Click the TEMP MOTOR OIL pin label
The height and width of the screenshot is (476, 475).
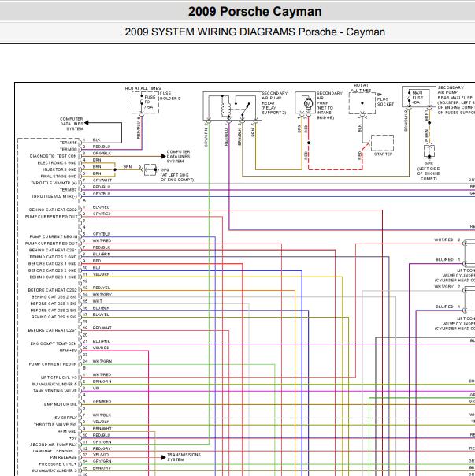[59, 403]
